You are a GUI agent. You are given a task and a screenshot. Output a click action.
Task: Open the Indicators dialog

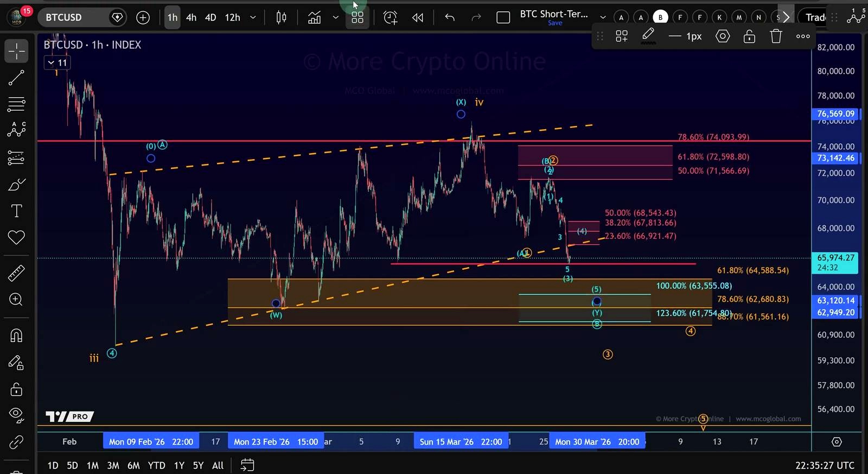(x=314, y=17)
